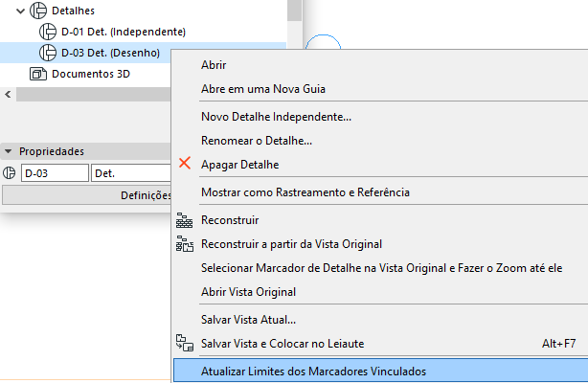Select D-01 Det. (Independente) tree item
The image size is (588, 383).
coord(124,32)
